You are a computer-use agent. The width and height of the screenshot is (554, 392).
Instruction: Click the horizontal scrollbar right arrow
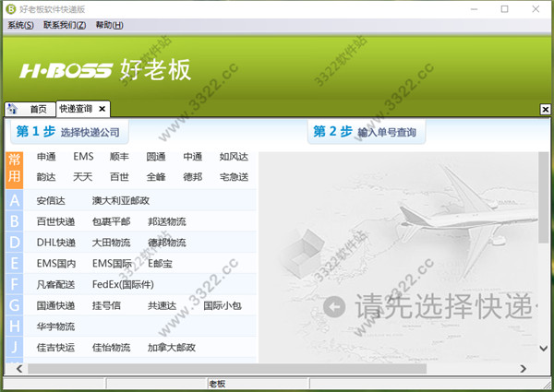(x=524, y=369)
